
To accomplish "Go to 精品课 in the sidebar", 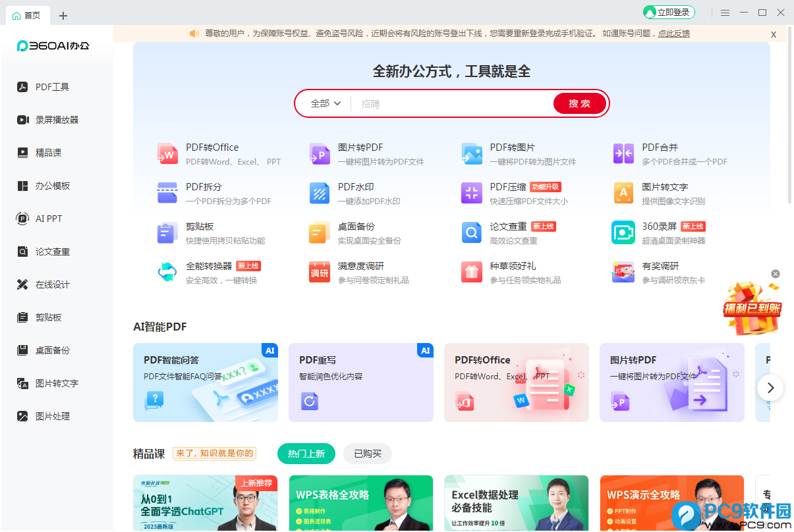I will click(40, 153).
